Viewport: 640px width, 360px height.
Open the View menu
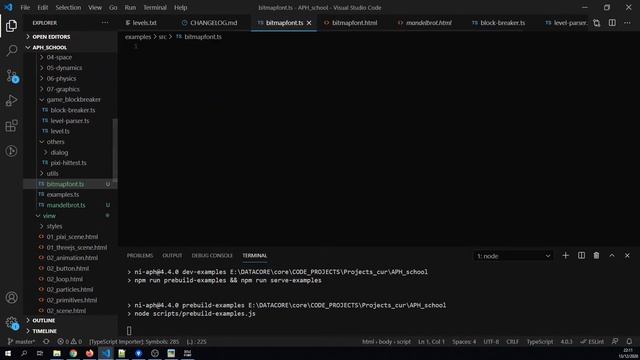95,8
